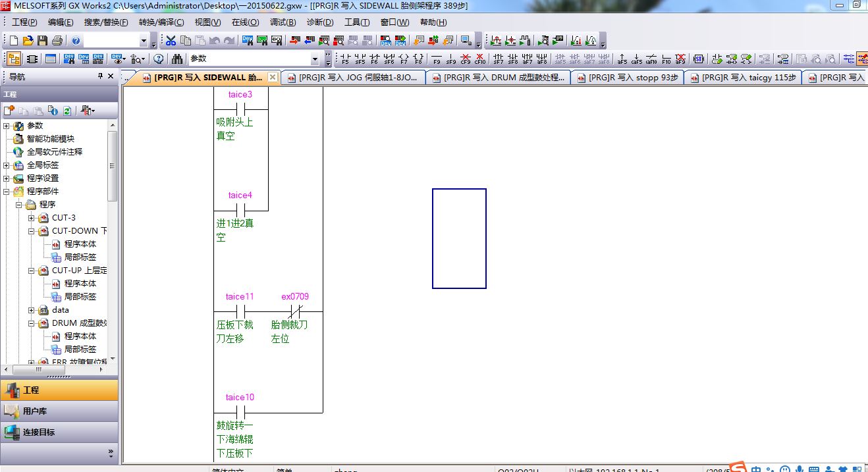Image resolution: width=868 pixels, height=472 pixels.
Task: Click the ST inline structured text icon
Action: pyautogui.click(x=699, y=59)
